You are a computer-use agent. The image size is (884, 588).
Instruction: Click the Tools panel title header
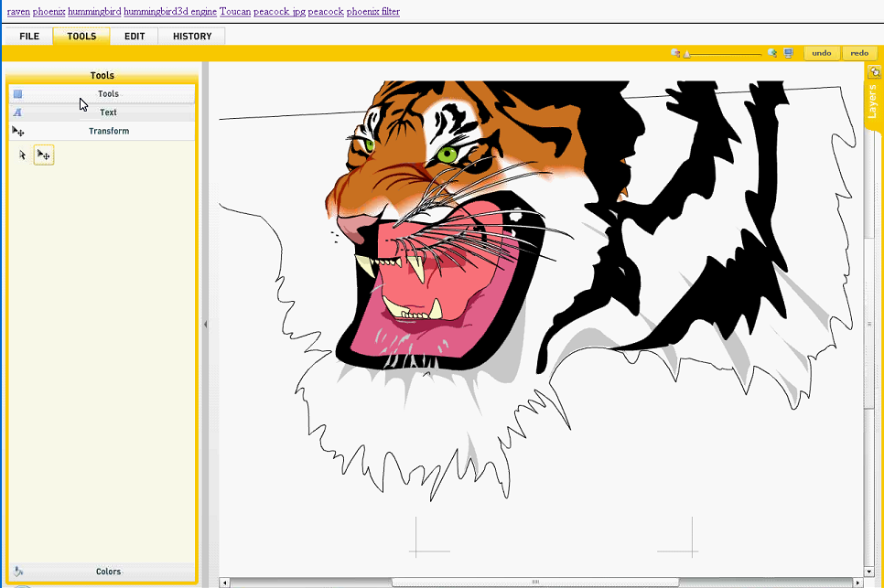pyautogui.click(x=102, y=76)
